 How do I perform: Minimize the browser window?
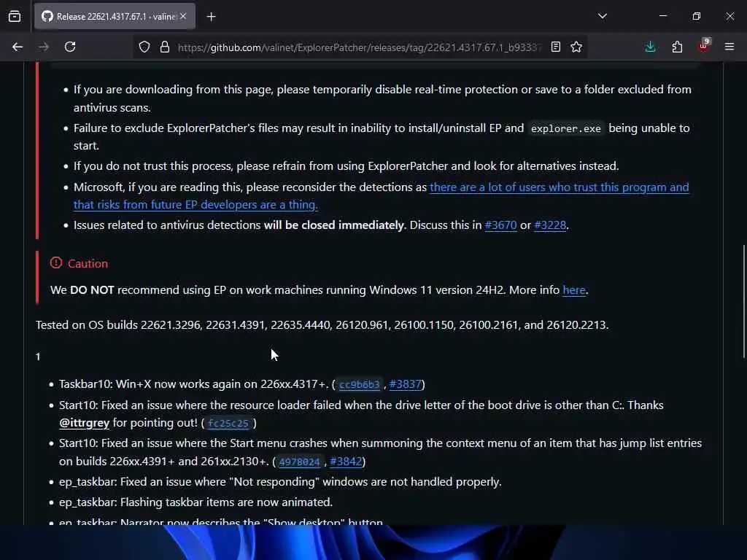point(662,16)
